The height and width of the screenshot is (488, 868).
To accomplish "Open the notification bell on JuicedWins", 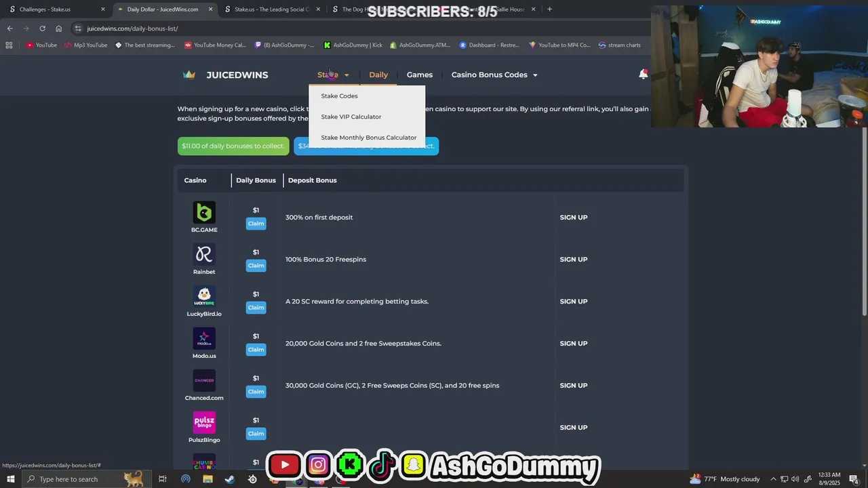I will 643,75.
